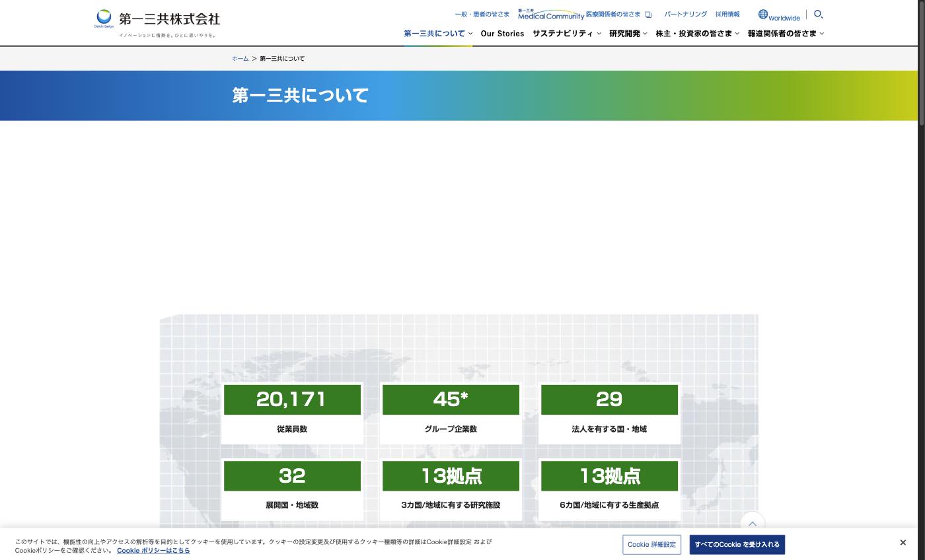The image size is (925, 560).
Task: Open the Cookie ポリシーはこちら link
Action: tap(153, 550)
